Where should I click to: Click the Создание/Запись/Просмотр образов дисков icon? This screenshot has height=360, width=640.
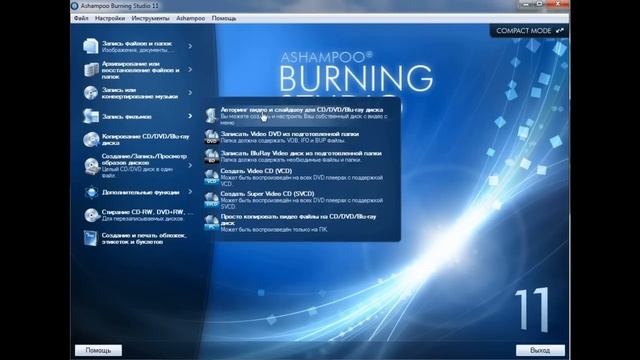pyautogui.click(x=91, y=166)
